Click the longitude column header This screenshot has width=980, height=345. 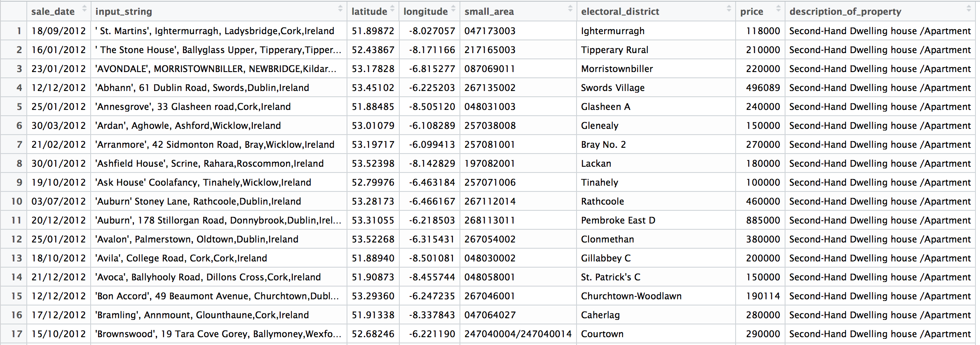coord(429,12)
